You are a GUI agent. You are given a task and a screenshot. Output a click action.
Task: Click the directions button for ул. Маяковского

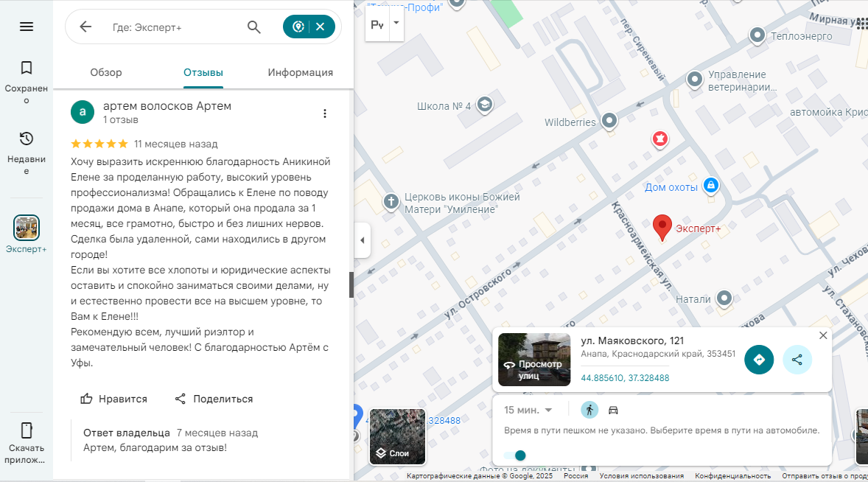[x=759, y=360]
